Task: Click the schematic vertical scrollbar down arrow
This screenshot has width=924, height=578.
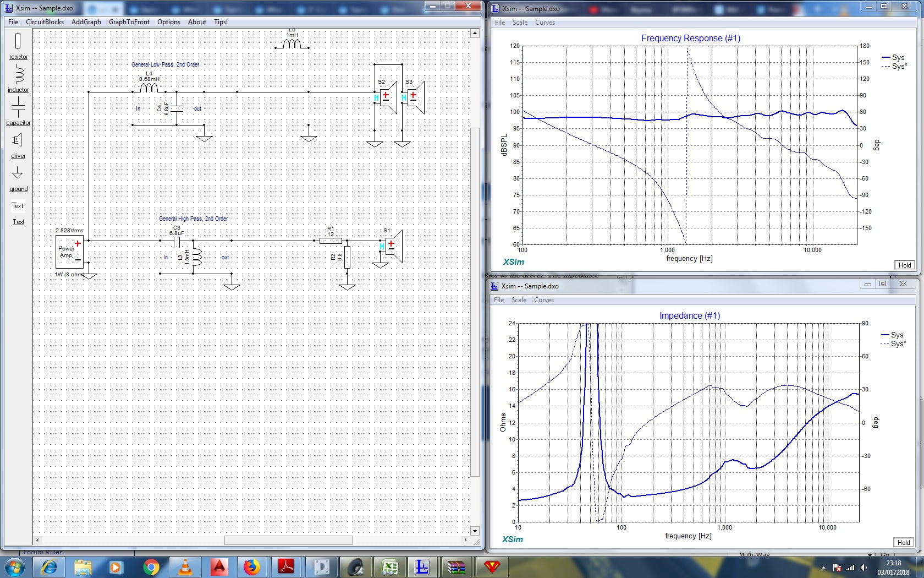Action: click(475, 531)
